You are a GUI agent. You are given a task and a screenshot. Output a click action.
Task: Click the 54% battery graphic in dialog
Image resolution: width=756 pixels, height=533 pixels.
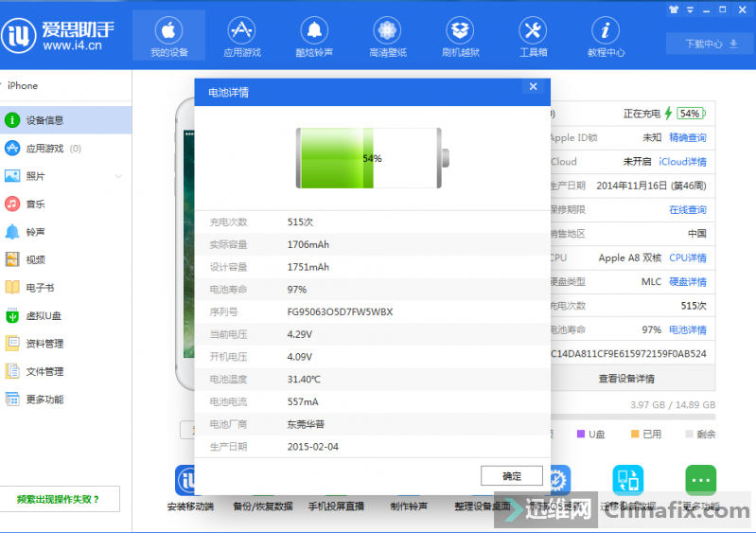click(x=372, y=158)
